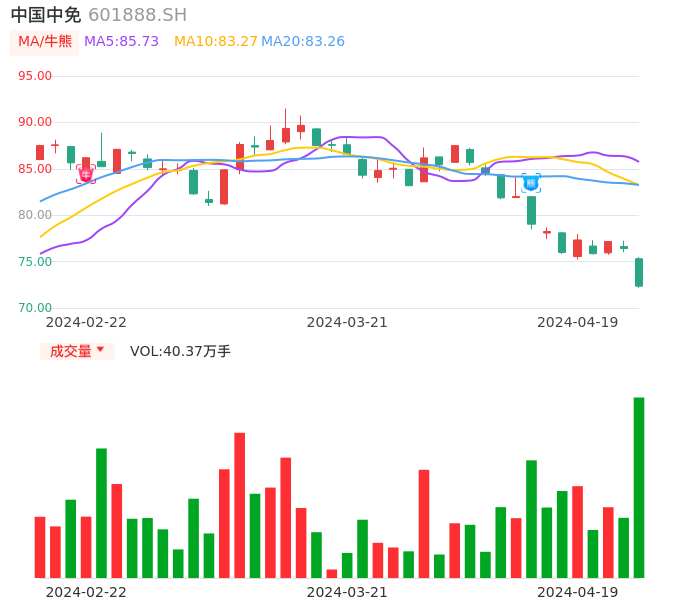
Task: Click the blue bear marker on the chart
Action: 531,183
